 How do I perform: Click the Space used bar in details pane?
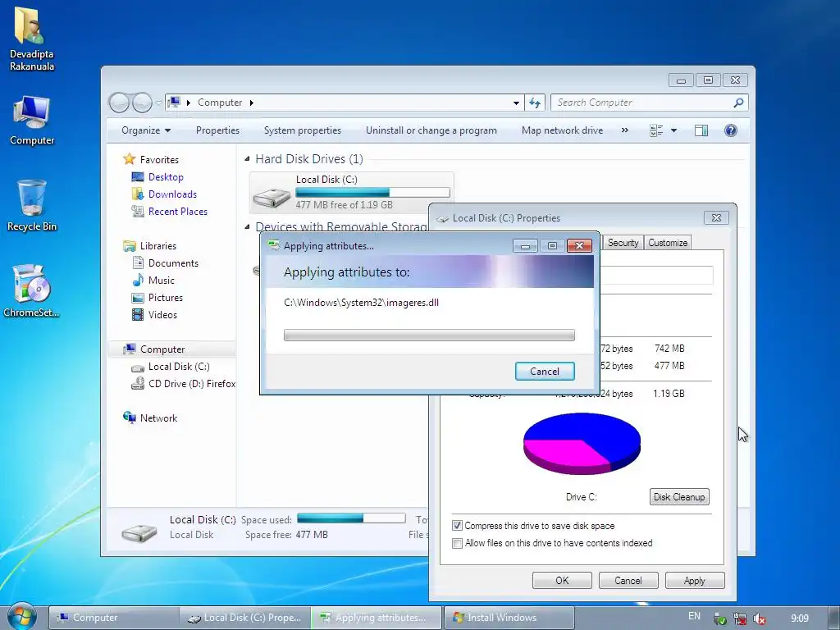tap(351, 518)
